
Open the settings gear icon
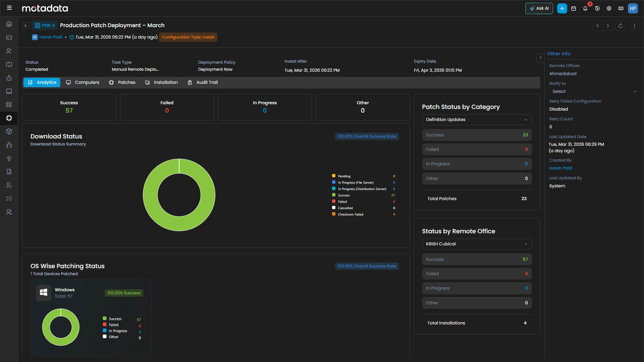[609, 8]
